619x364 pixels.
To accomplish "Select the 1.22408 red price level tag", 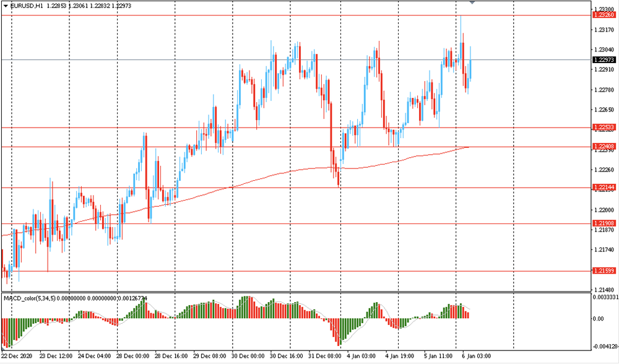I will click(x=604, y=147).
